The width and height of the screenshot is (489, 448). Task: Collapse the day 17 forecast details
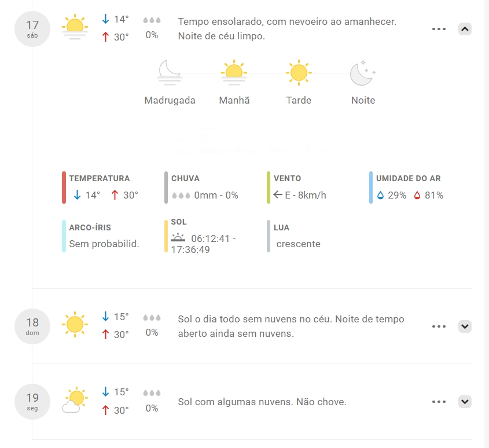click(465, 29)
